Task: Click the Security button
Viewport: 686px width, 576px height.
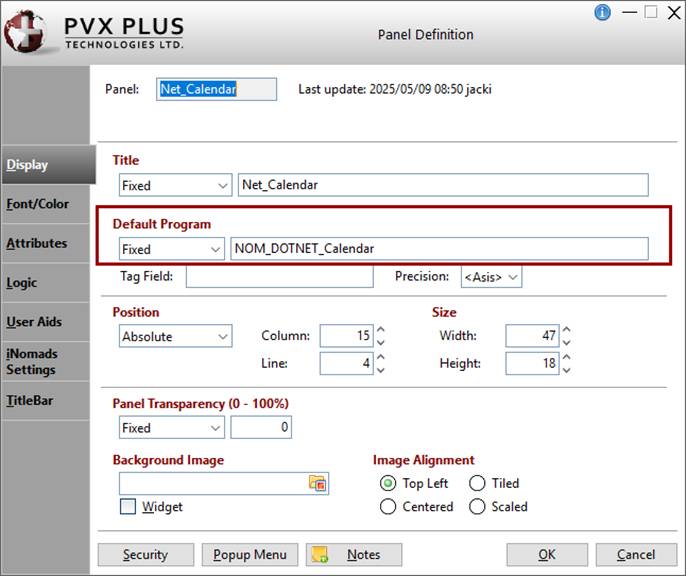Action: click(x=145, y=555)
